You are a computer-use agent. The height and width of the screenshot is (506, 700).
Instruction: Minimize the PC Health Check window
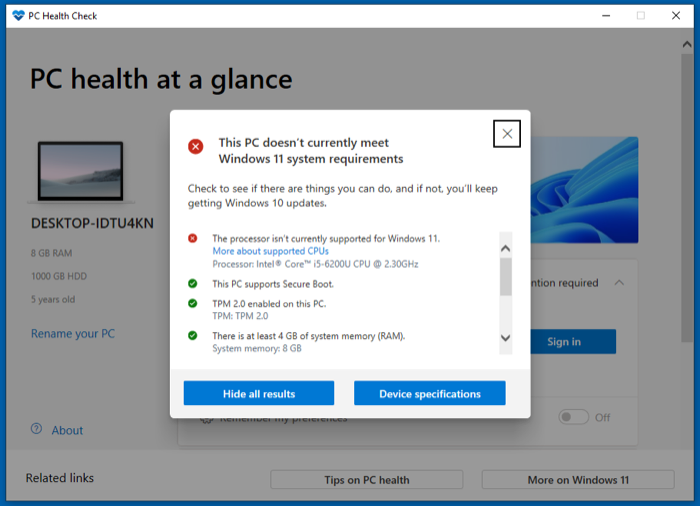click(606, 16)
